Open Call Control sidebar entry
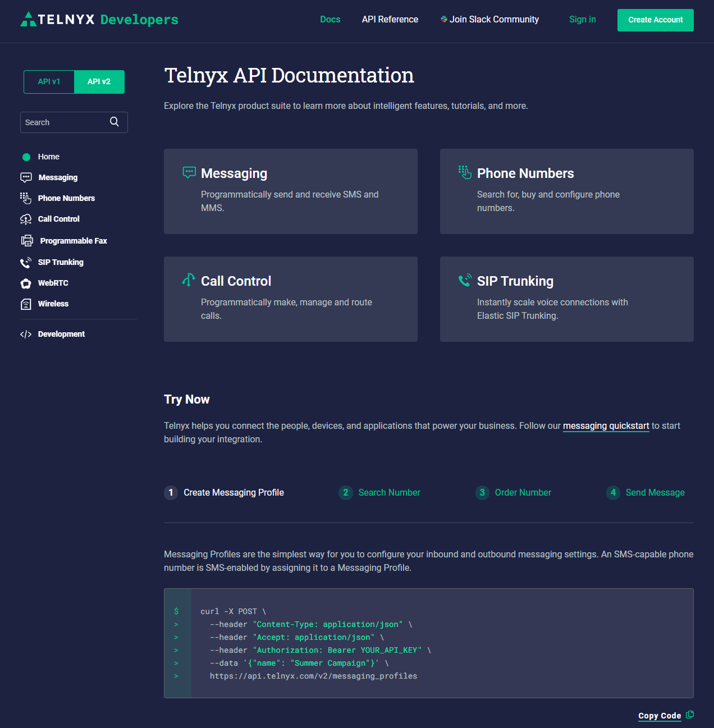Viewport: 714px width, 728px height. point(59,219)
